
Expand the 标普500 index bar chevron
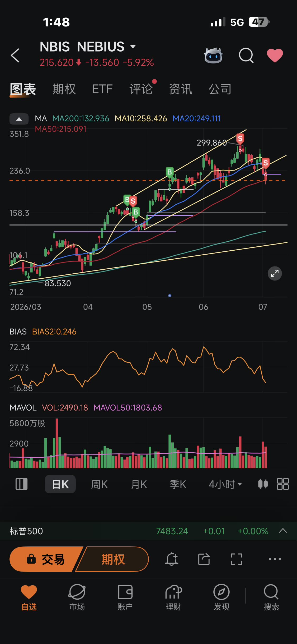[283, 531]
